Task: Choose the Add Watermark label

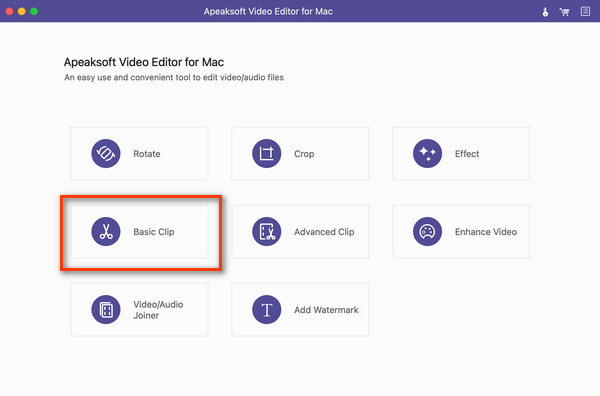Action: [326, 310]
